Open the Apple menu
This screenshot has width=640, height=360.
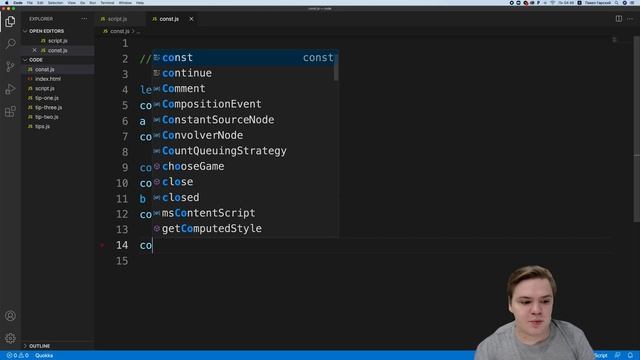pos(7,3)
